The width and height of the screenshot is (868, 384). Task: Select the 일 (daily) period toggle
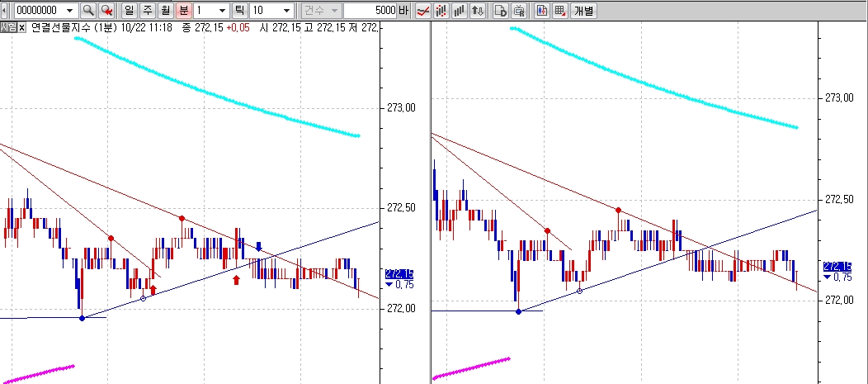pos(129,11)
